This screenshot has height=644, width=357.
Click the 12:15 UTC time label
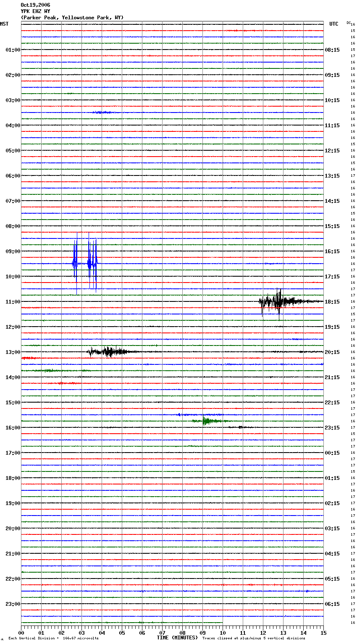point(332,151)
